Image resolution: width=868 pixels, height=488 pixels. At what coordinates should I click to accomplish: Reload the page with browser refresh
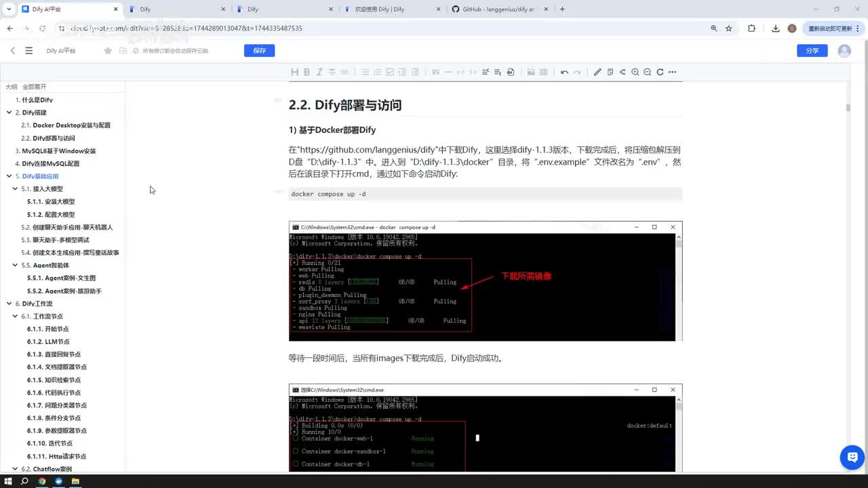tap(42, 28)
